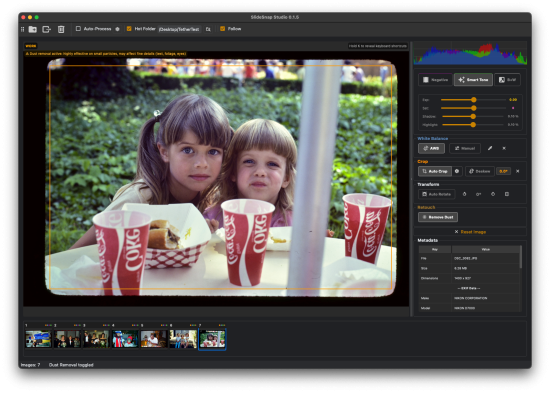Select thumbnail number 2 in filmstrip

[67, 339]
